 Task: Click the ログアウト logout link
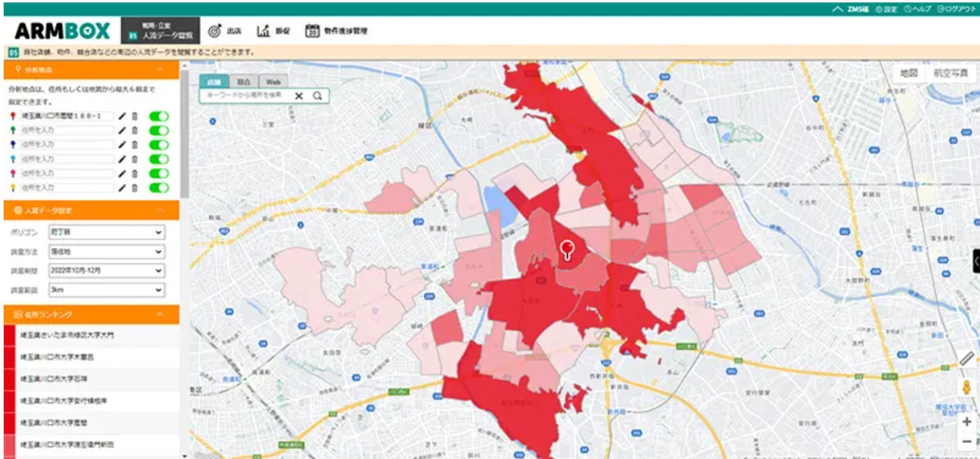pyautogui.click(x=957, y=9)
